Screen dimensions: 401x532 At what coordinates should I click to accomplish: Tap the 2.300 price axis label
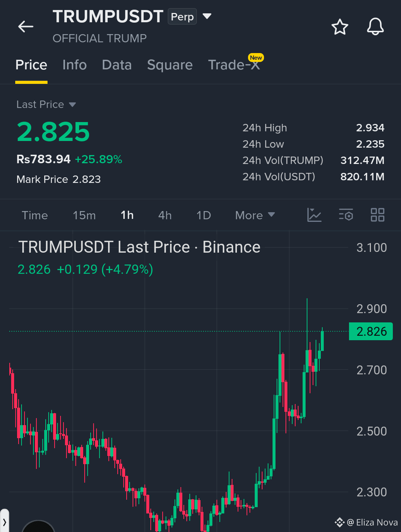click(372, 492)
